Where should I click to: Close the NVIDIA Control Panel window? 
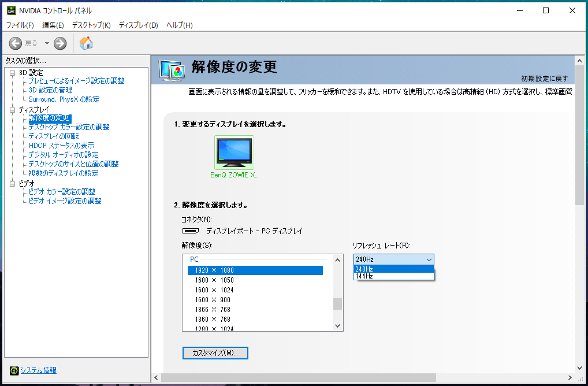[x=572, y=10]
